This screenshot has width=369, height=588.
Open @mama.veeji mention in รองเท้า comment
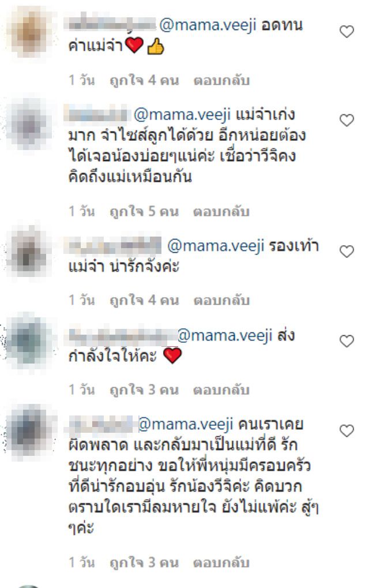(216, 246)
